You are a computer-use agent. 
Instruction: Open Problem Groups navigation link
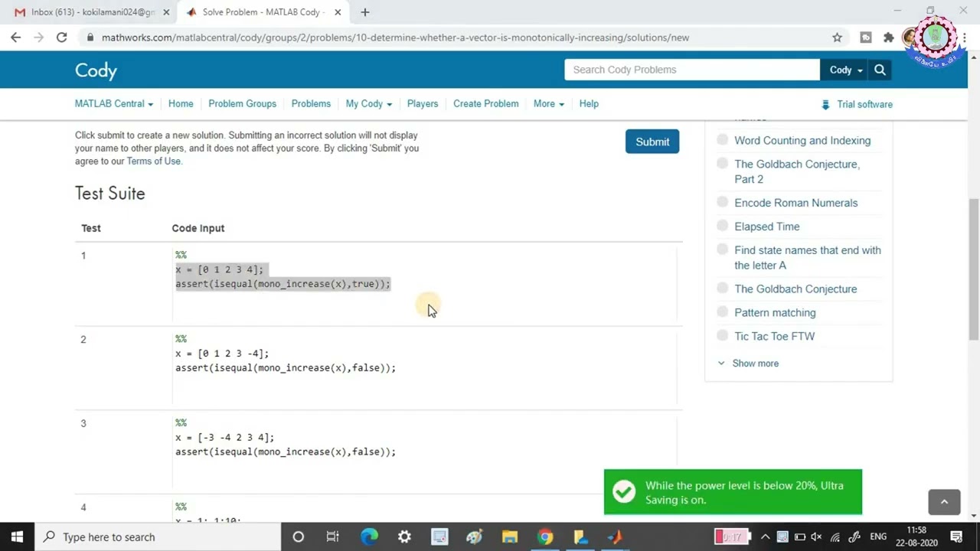[x=242, y=103]
